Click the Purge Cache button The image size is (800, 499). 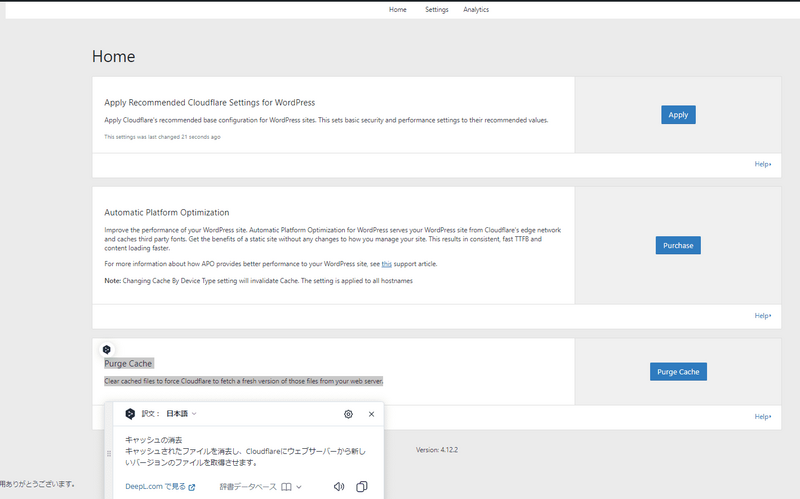click(678, 372)
